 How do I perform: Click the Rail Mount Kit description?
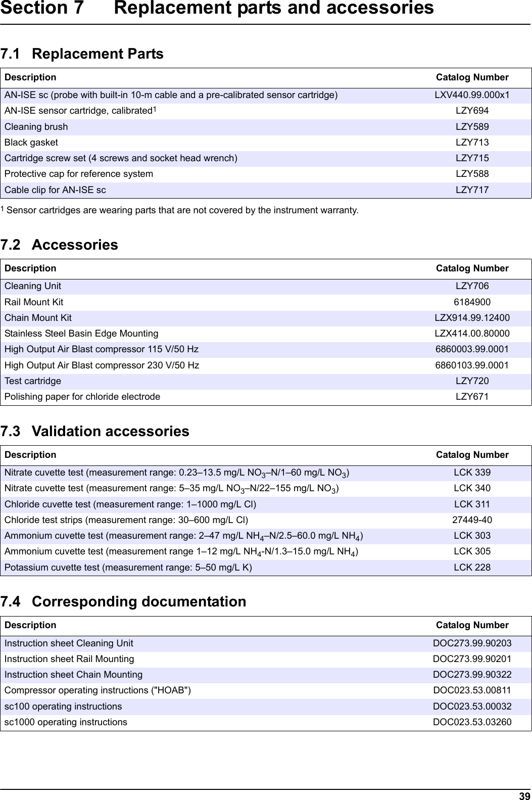(x=34, y=302)
